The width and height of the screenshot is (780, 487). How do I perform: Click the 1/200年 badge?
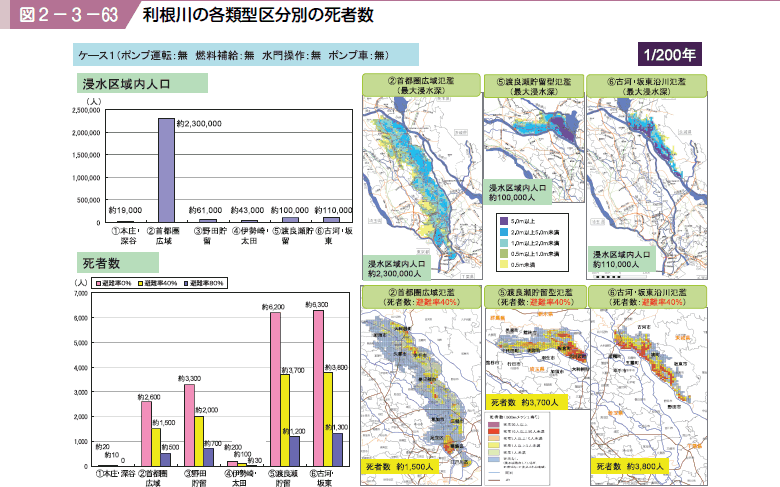tap(670, 52)
